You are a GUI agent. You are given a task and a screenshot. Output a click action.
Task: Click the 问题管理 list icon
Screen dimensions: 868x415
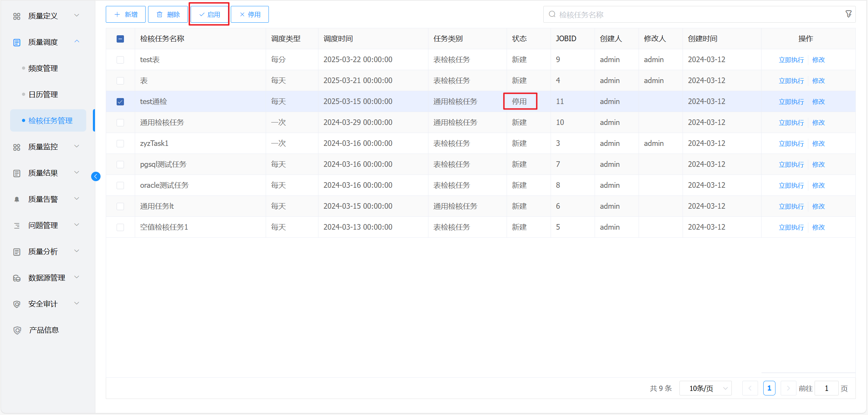tap(17, 225)
